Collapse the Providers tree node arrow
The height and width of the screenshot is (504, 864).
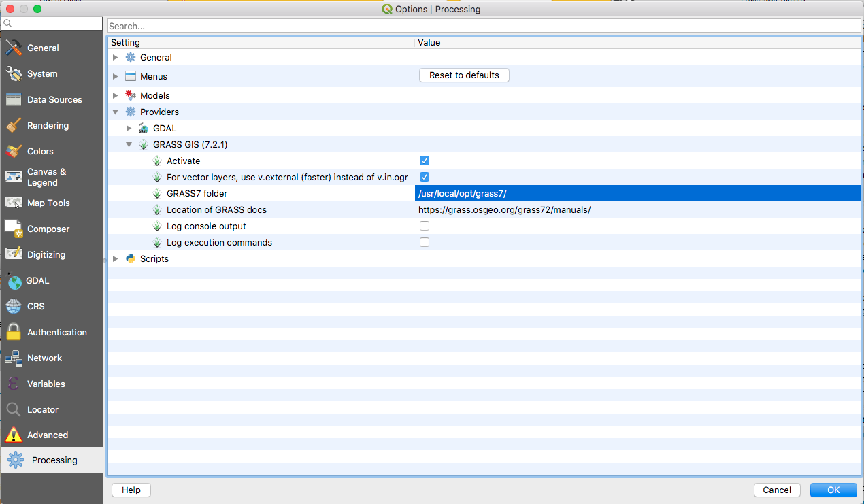(x=116, y=112)
